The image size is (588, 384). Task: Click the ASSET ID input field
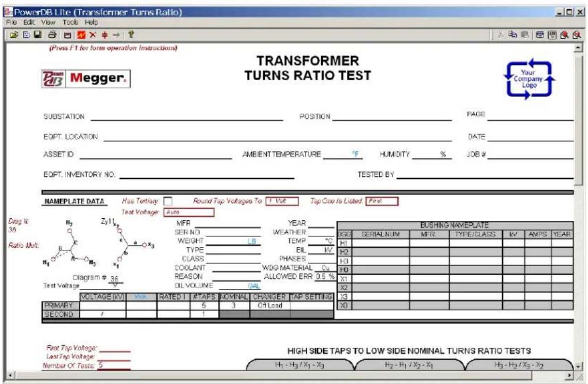coord(156,155)
